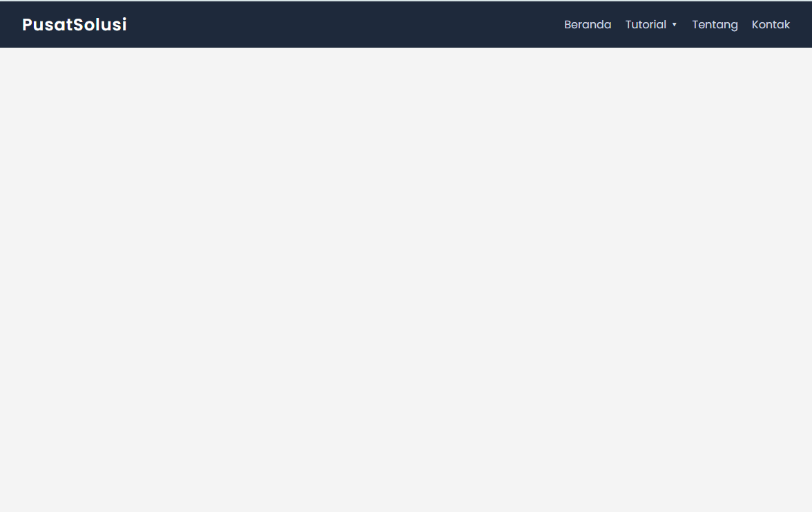
Task: Open the Kontak page link
Action: [x=771, y=25]
